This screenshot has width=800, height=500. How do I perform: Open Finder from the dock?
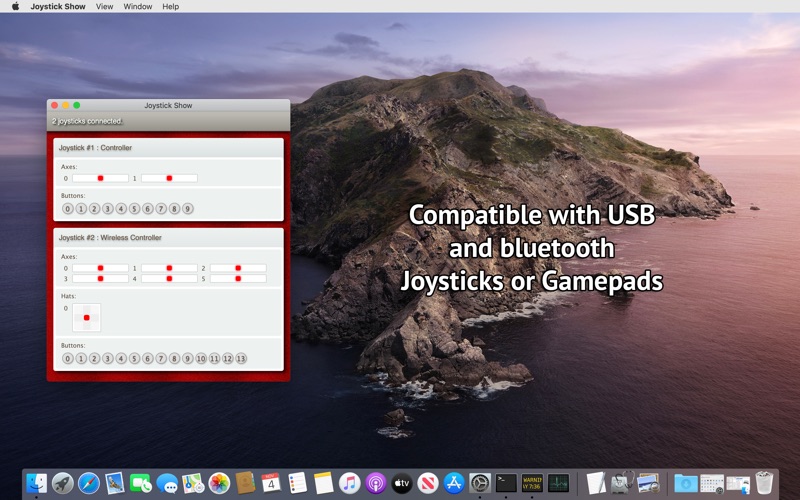coord(36,483)
